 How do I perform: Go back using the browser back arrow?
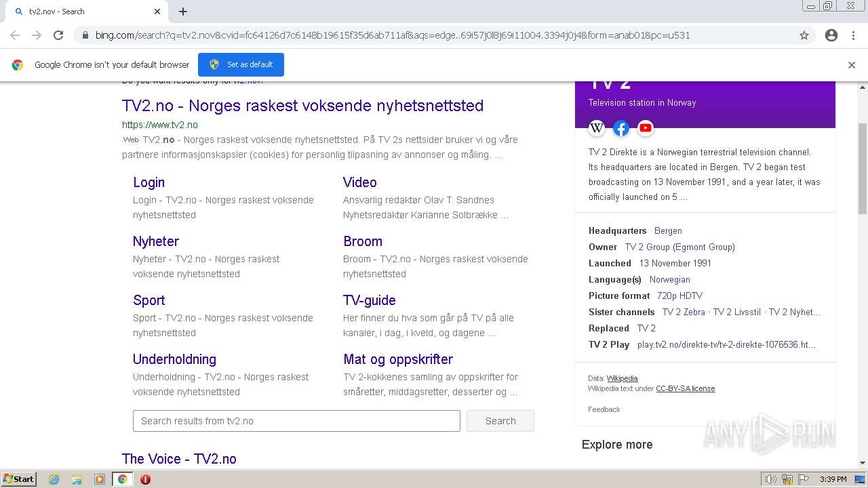15,35
